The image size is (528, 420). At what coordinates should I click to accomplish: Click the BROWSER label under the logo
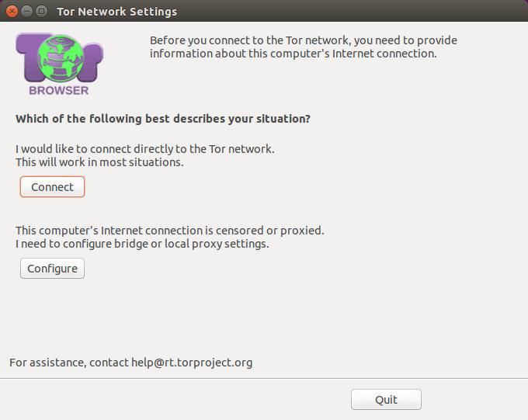click(59, 90)
